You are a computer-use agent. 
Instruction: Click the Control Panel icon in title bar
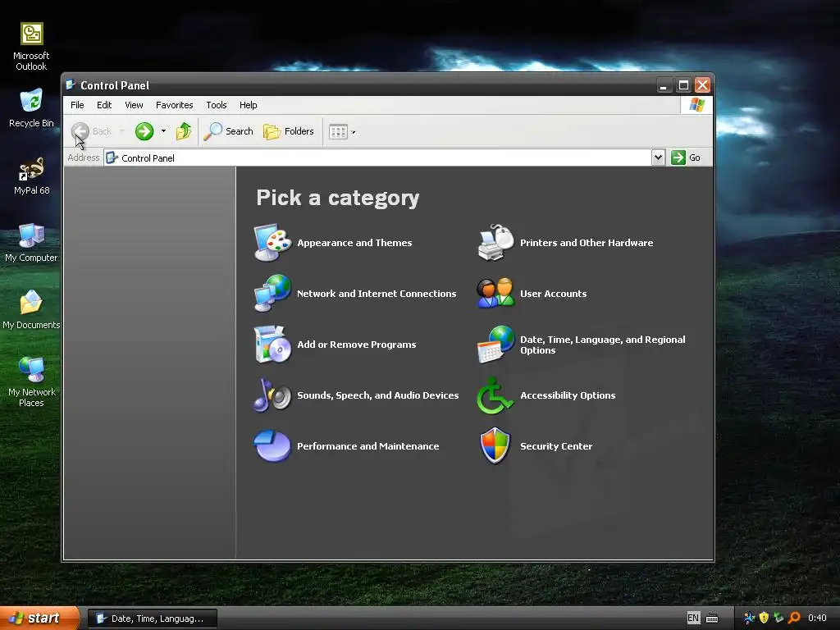pos(71,84)
